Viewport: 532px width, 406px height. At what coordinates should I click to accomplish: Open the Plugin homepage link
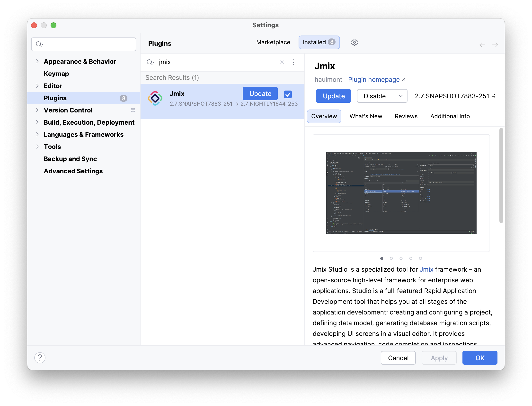point(374,80)
